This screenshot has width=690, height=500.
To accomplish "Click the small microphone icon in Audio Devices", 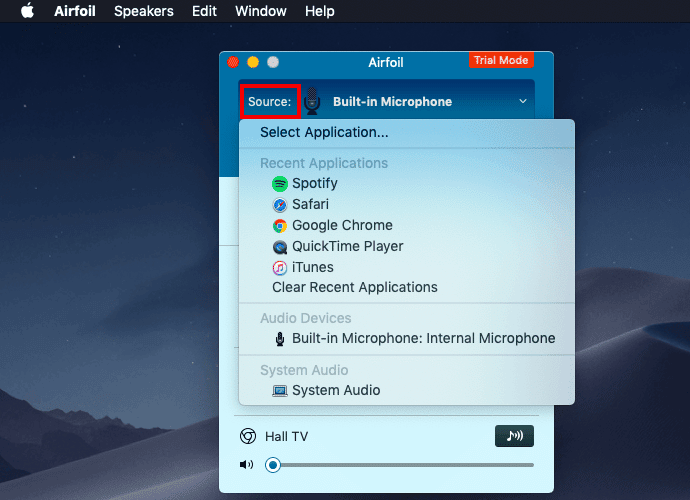I will coord(279,338).
